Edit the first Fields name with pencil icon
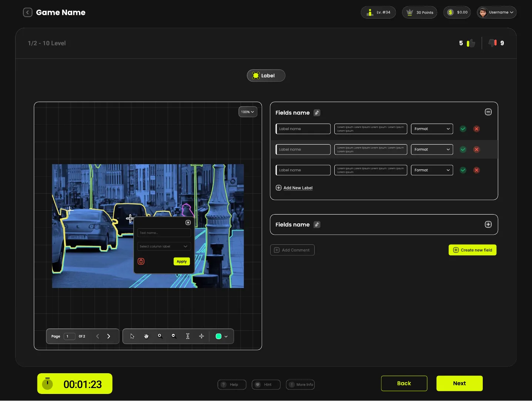Screen dimensions: 532x401 [317, 113]
